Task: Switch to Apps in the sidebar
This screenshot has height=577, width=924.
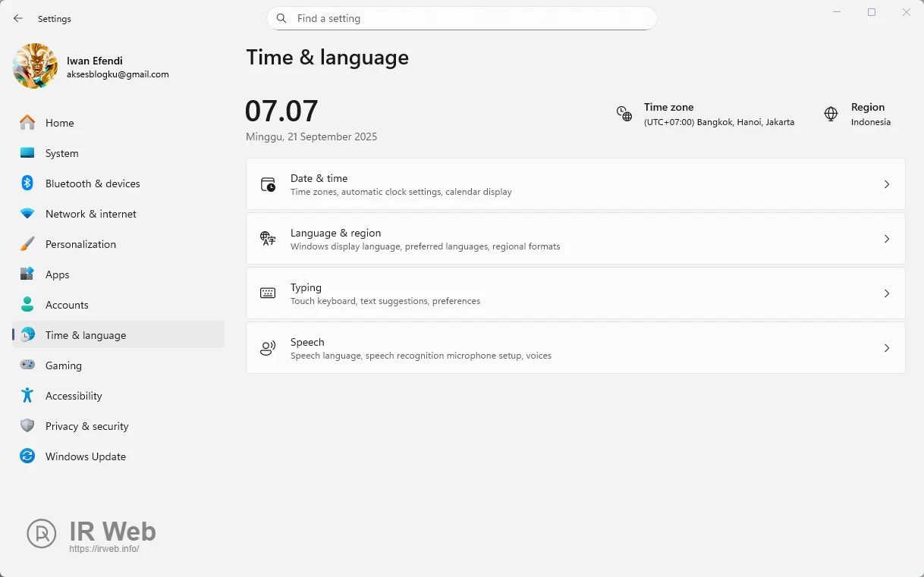Action: 57,274
